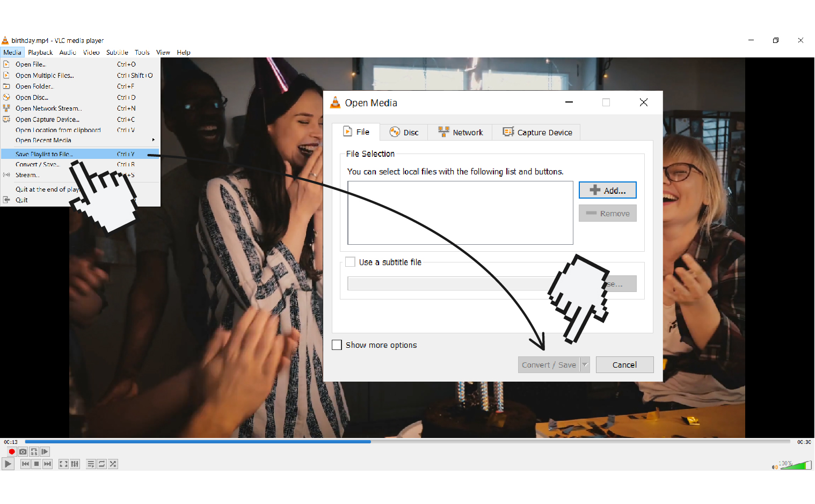Click the elapsed time 00:13 label
Image resolution: width=815 pixels, height=504 pixels.
[x=11, y=442]
